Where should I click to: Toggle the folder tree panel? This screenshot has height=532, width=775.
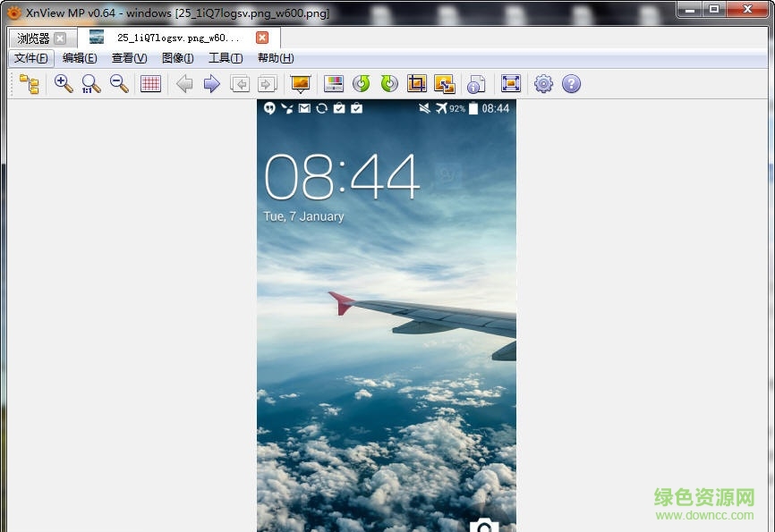[x=28, y=83]
